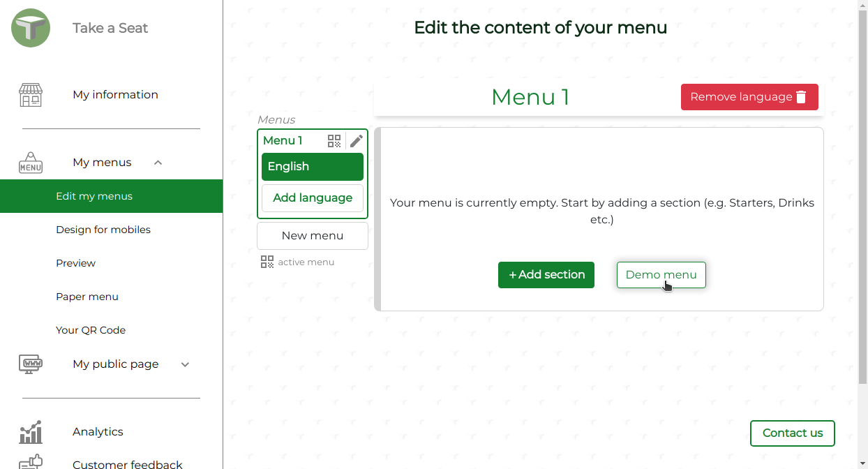Viewport: 868px width, 469px height.
Task: Click the My public page label
Action: (x=116, y=364)
